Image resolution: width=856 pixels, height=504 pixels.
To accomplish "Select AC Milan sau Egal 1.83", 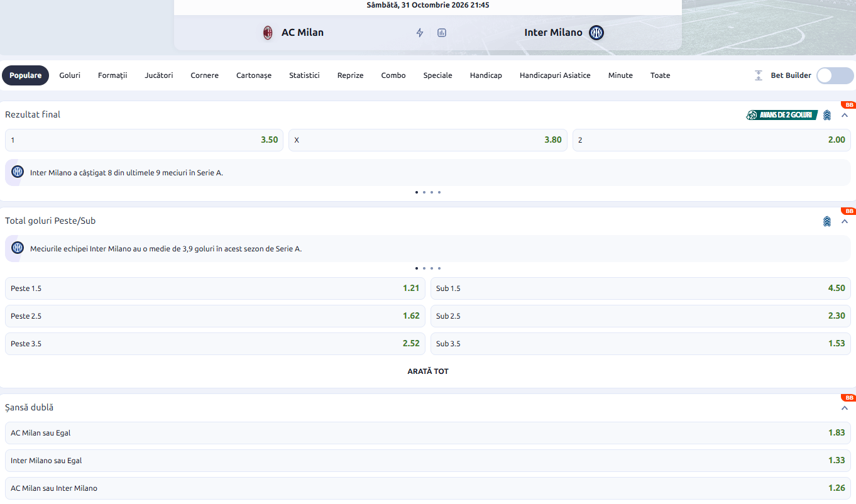I will [428, 433].
